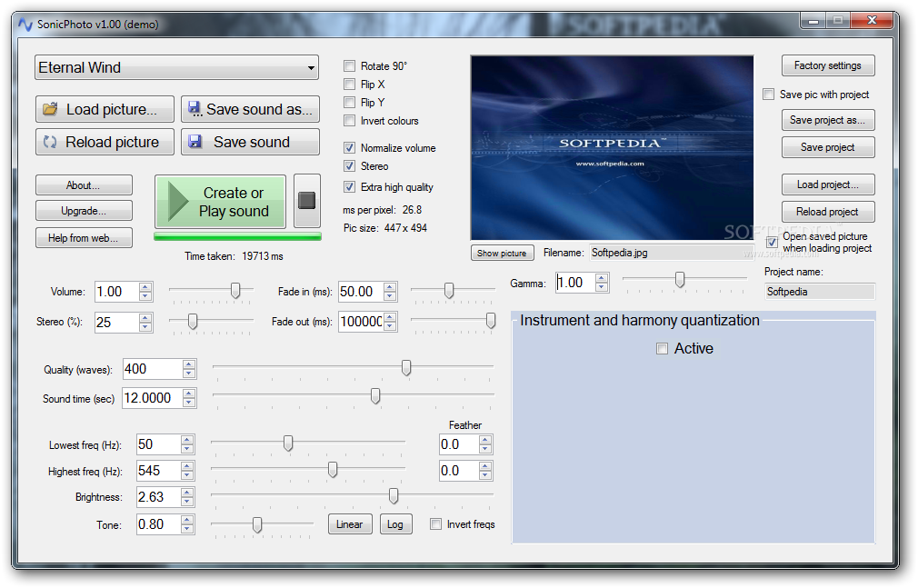This screenshot has width=918, height=588.
Task: Open the Eternal Wind preset dropdown
Action: (177, 68)
